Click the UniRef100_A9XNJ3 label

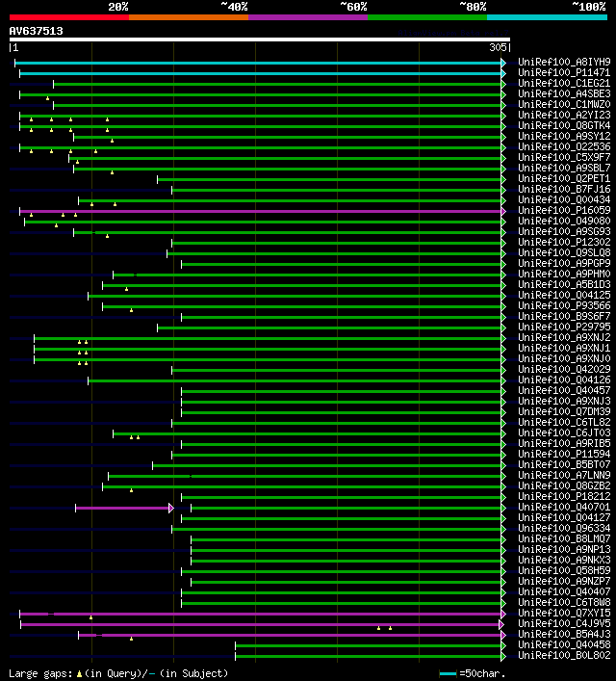pos(564,401)
